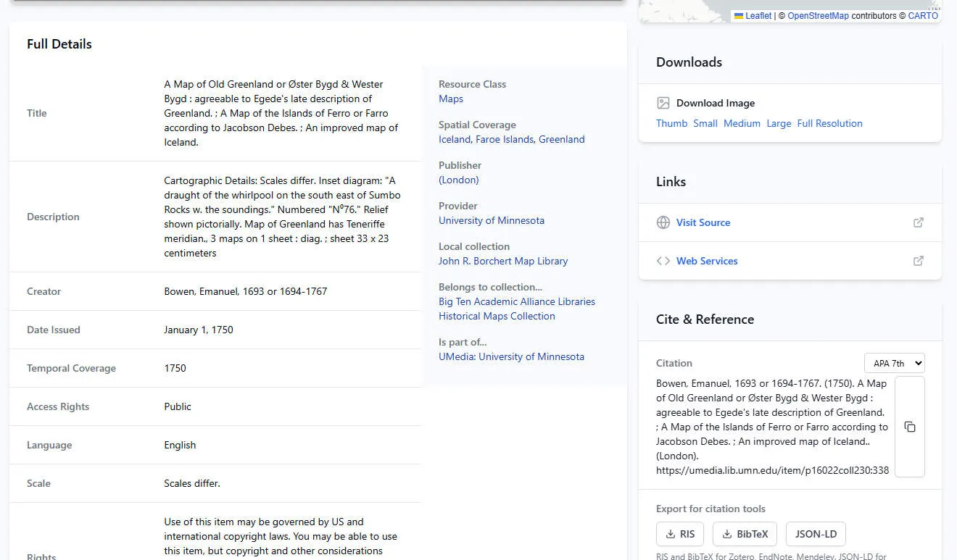Click the external link icon on Web Services row
Viewport: 957px width, 560px height.
pyautogui.click(x=919, y=261)
